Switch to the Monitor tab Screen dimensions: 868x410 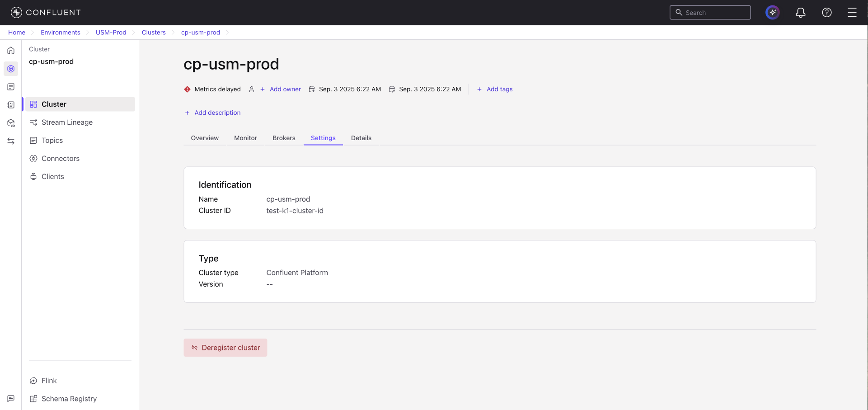(245, 138)
